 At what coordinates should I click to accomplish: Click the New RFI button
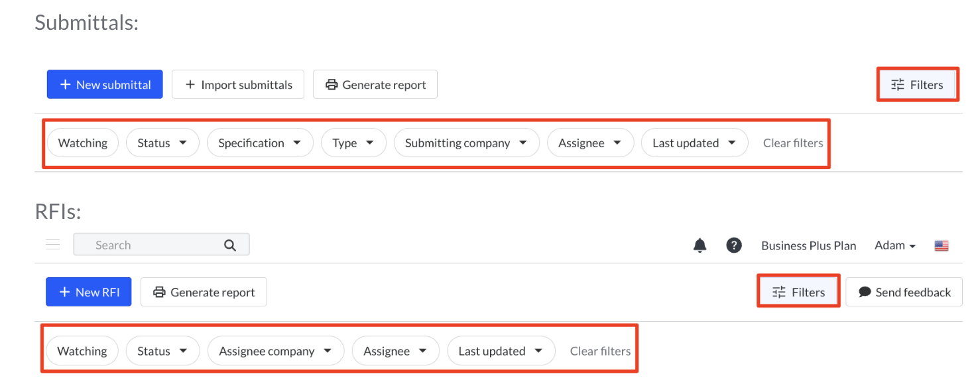[x=89, y=292]
